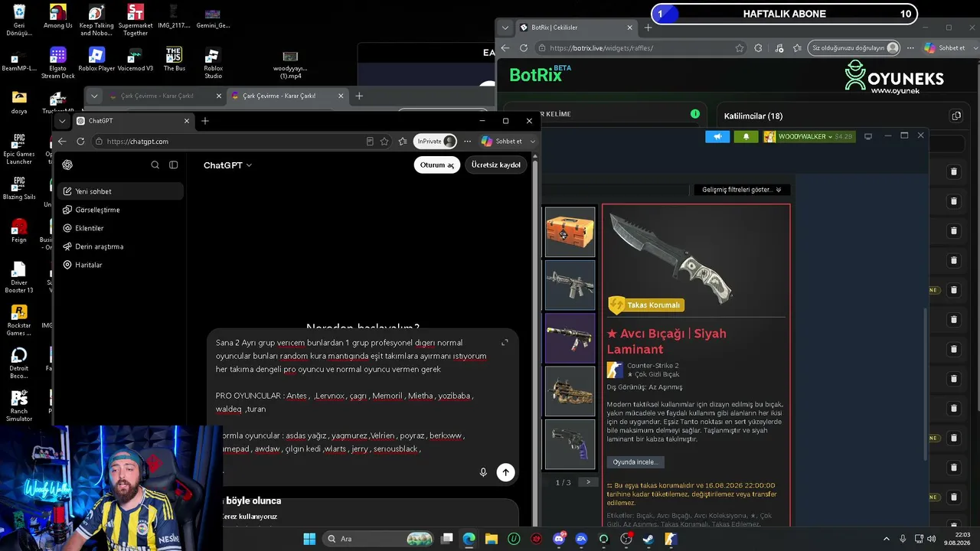The width and height of the screenshot is (980, 551).
Task: Open the Windows Start menu
Action: click(x=309, y=539)
